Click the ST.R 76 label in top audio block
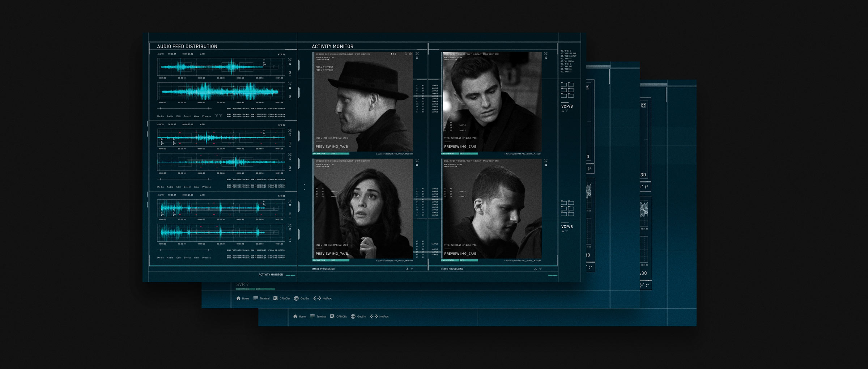The width and height of the screenshot is (868, 369). [281, 55]
